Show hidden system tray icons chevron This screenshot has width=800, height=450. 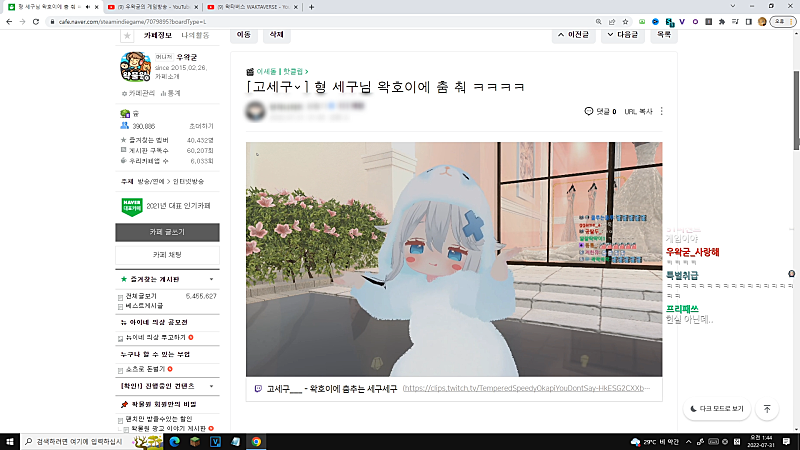688,442
